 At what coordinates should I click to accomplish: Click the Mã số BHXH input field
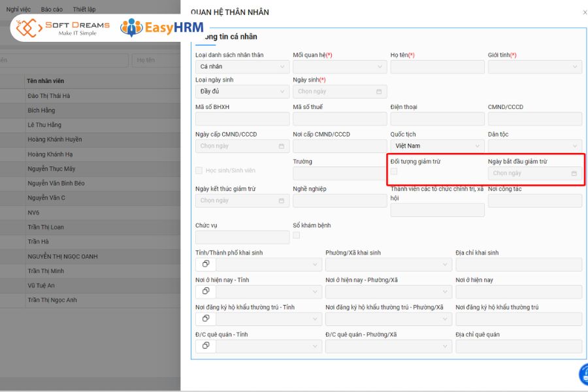point(242,119)
